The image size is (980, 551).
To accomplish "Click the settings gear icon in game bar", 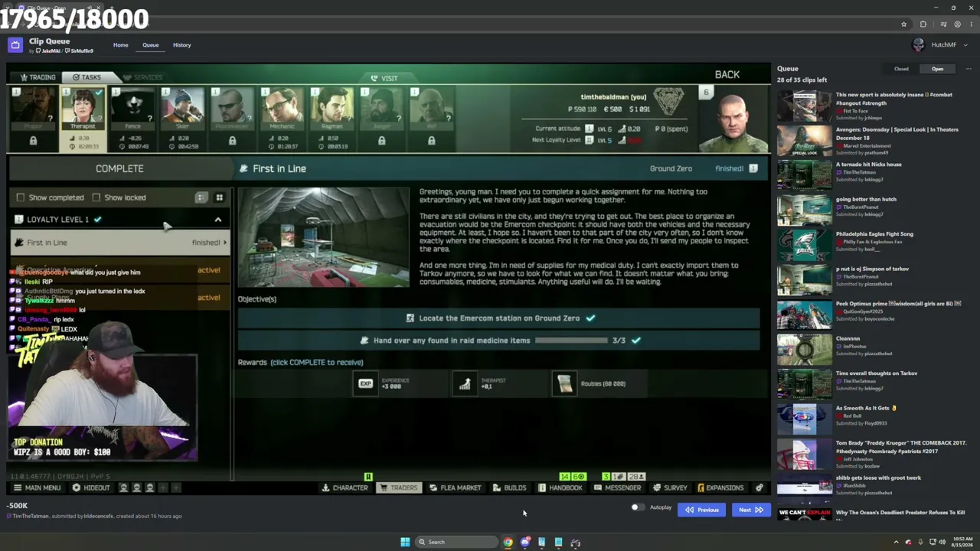I will click(x=759, y=487).
